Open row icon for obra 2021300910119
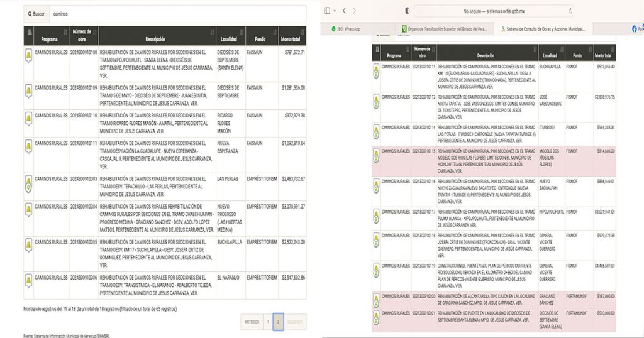The width and height of the screenshot is (644, 338). pyautogui.click(x=376, y=270)
